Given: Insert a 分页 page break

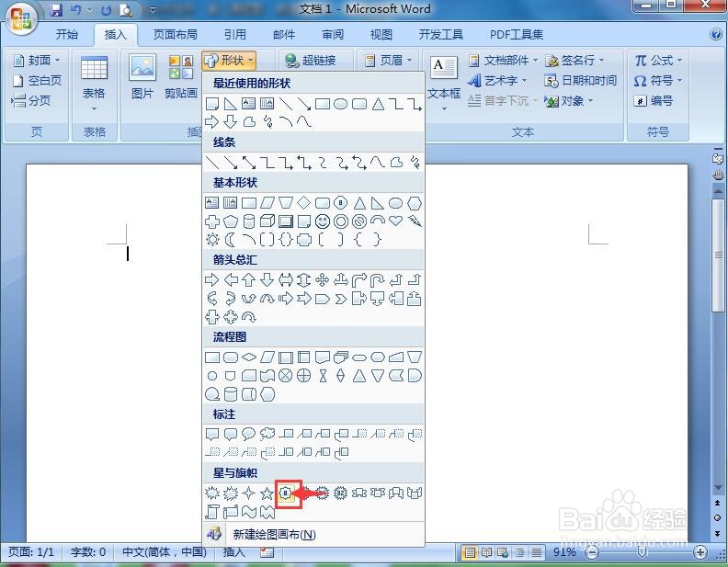Looking at the screenshot, I should tap(31, 101).
